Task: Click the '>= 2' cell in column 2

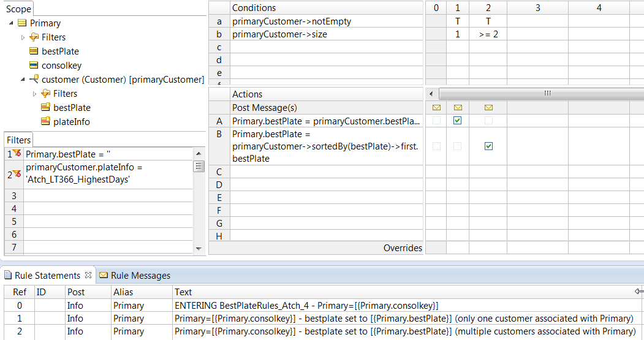Action: tap(488, 34)
